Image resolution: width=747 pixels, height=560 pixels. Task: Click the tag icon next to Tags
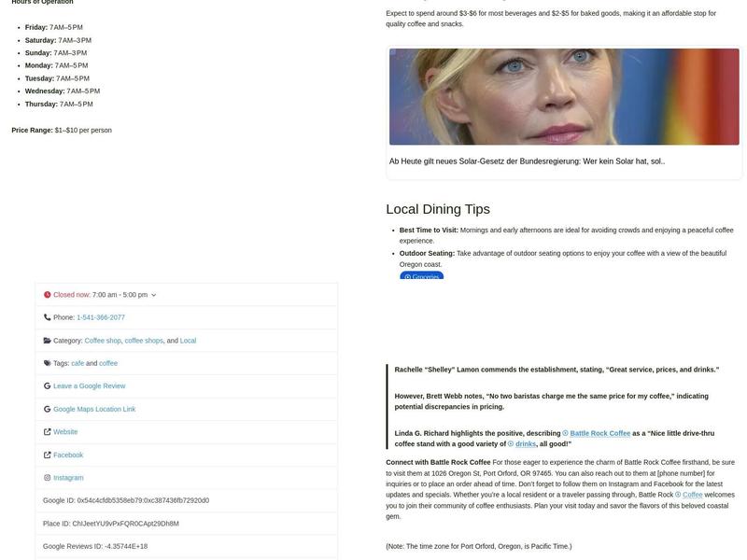pos(48,363)
